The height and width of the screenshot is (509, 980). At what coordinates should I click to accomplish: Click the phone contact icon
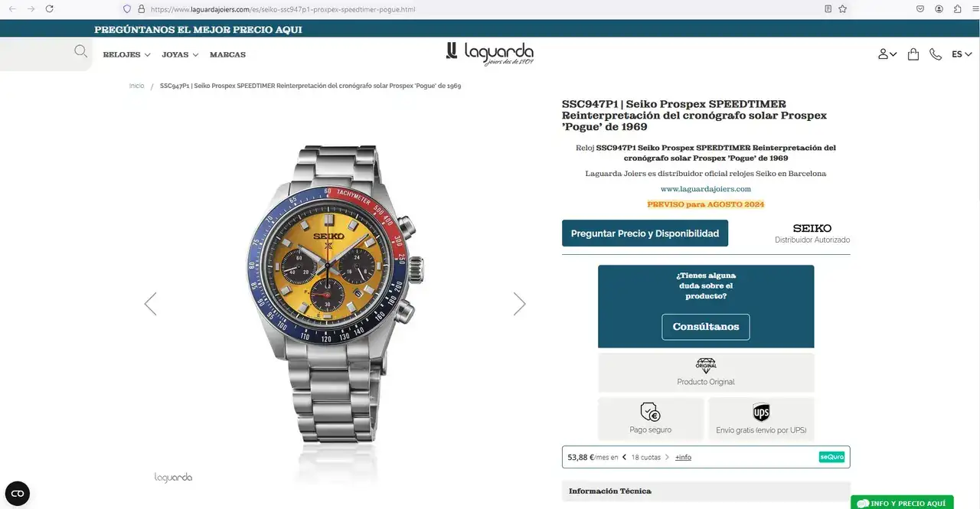[936, 54]
